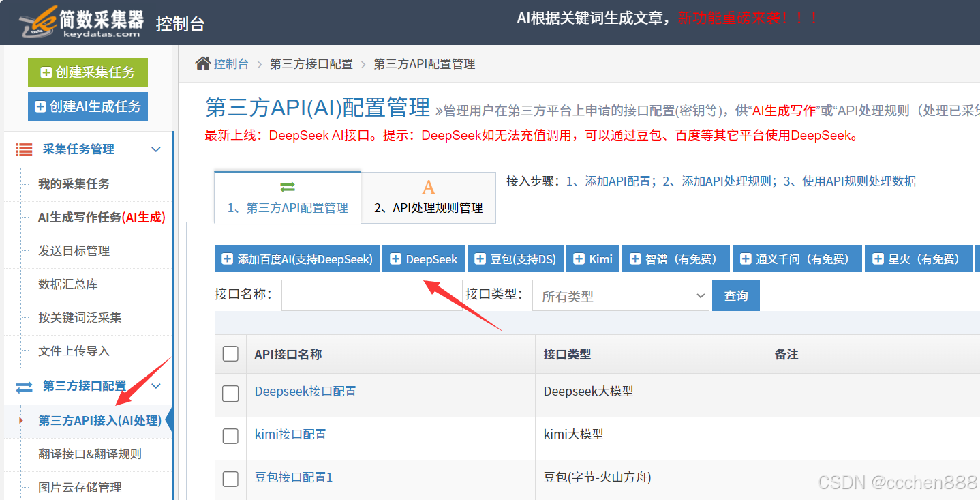The height and width of the screenshot is (500, 980).
Task: Check the kimi接口配置 row checkbox
Action: 230,437
